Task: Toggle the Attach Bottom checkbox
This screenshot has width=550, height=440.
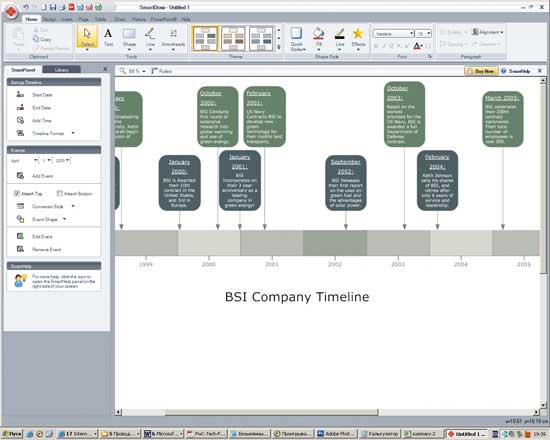Action: (x=60, y=193)
